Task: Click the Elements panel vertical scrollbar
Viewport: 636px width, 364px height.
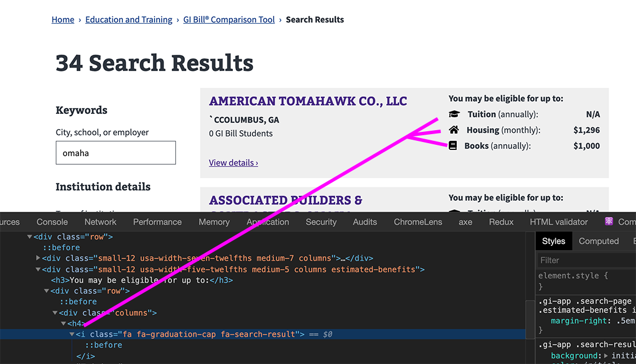Action: coord(530,319)
